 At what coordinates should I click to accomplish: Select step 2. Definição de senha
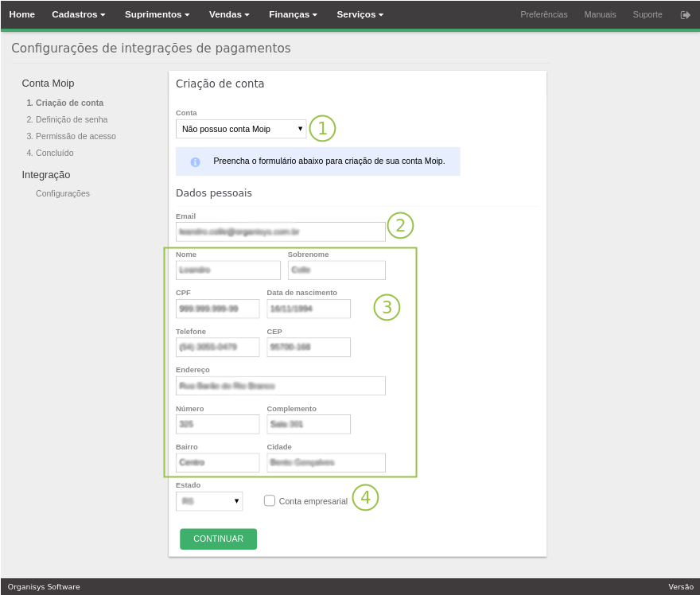(67, 119)
